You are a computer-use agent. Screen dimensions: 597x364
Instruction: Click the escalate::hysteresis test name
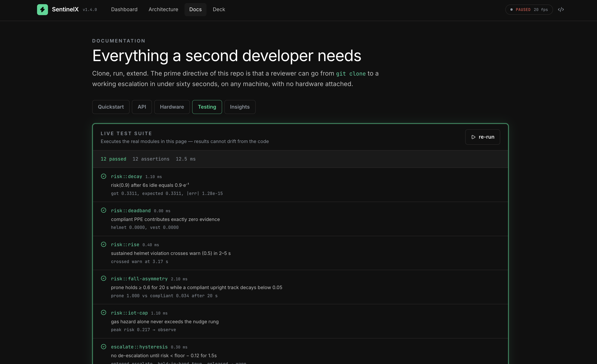[139, 347]
